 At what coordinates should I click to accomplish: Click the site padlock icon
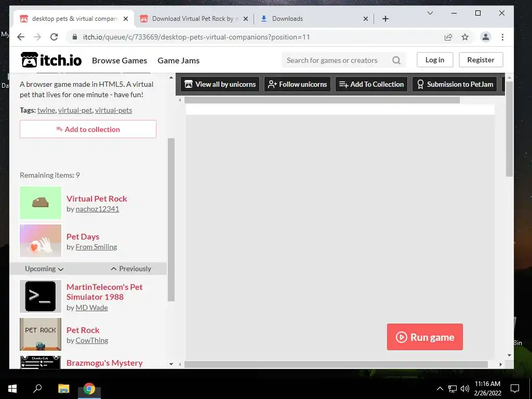pyautogui.click(x=75, y=37)
